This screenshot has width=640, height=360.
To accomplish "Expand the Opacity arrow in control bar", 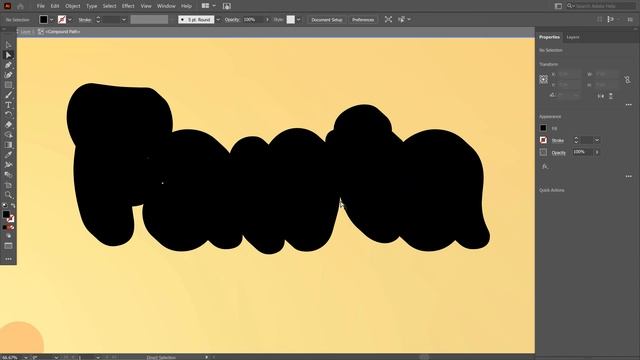I will click(x=267, y=20).
